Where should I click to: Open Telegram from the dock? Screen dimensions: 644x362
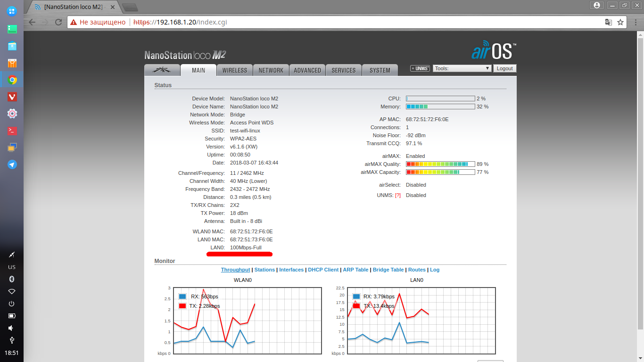(12, 165)
